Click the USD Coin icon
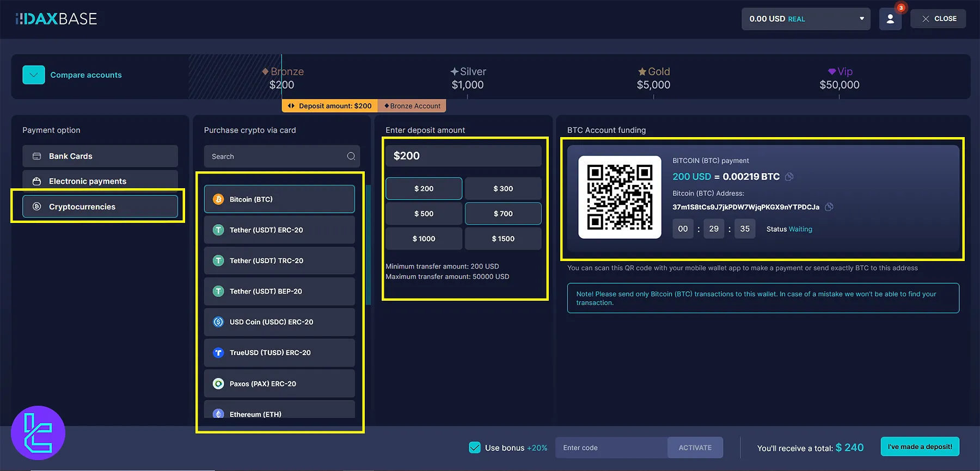The image size is (980, 471). click(x=218, y=322)
